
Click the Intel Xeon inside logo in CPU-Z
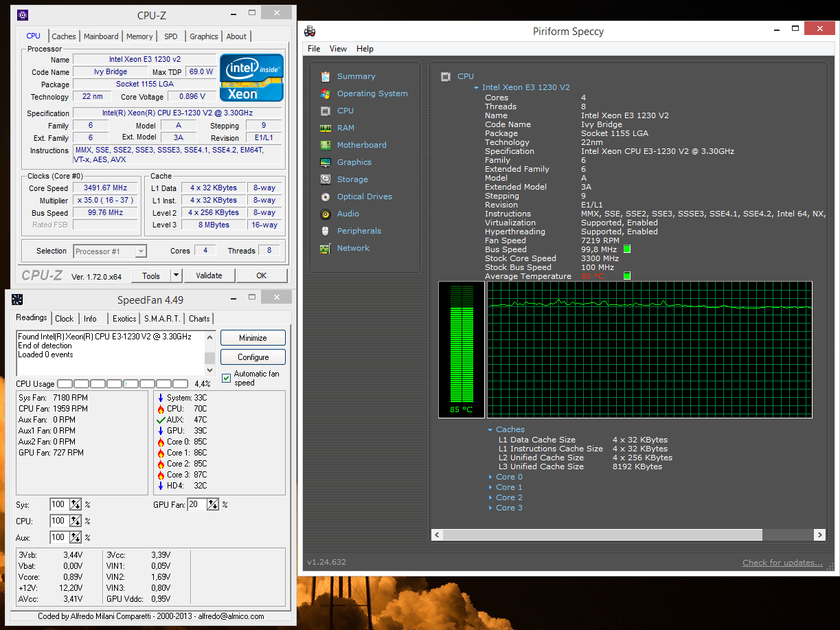[x=251, y=78]
